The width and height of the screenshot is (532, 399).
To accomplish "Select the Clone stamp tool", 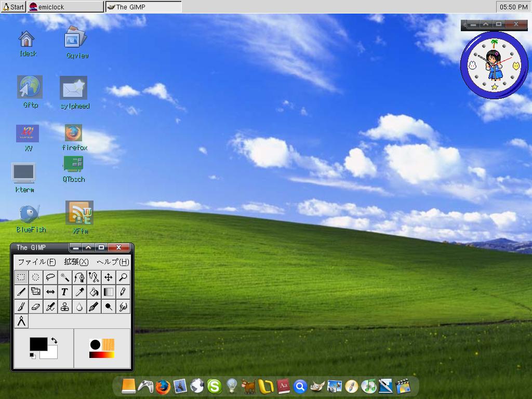I will 65,306.
